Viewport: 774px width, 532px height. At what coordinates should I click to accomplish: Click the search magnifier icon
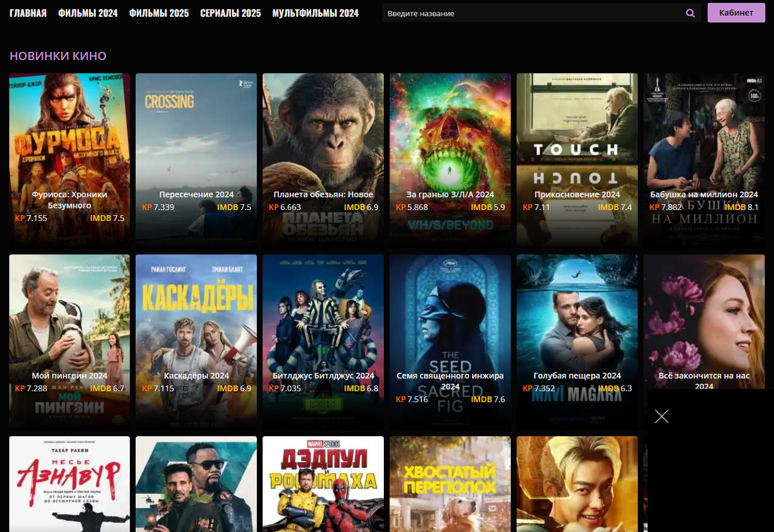690,13
